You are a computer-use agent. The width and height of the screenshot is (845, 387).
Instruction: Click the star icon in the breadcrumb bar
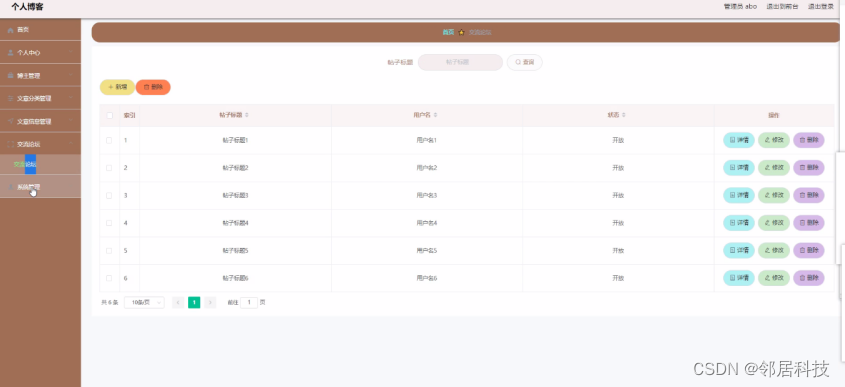461,32
